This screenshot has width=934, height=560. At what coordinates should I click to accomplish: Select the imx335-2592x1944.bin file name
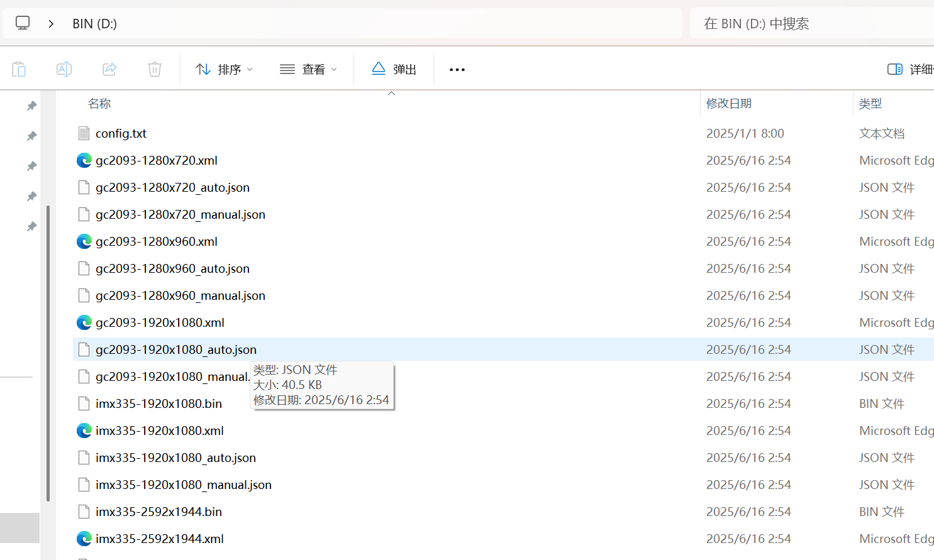point(158,512)
